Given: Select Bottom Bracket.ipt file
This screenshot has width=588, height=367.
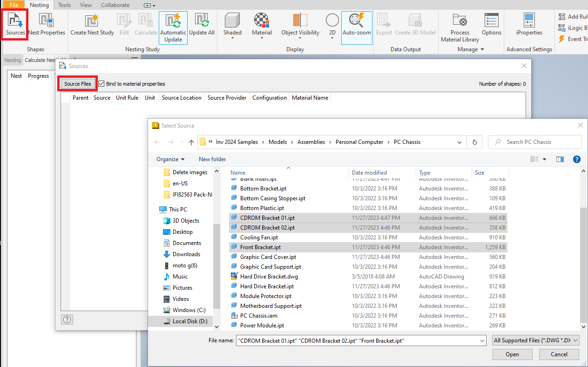Looking at the screenshot, I should pos(263,189).
